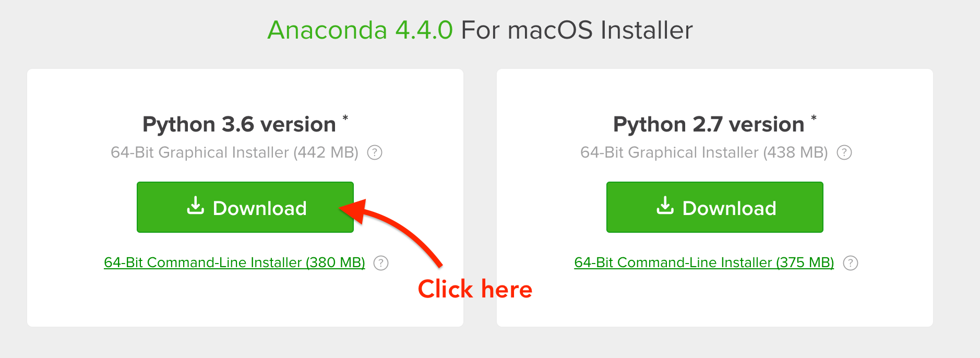This screenshot has height=358, width=980.
Task: Click the help icon next to Python 3.6 Graphical Installer
Action: coord(375,152)
